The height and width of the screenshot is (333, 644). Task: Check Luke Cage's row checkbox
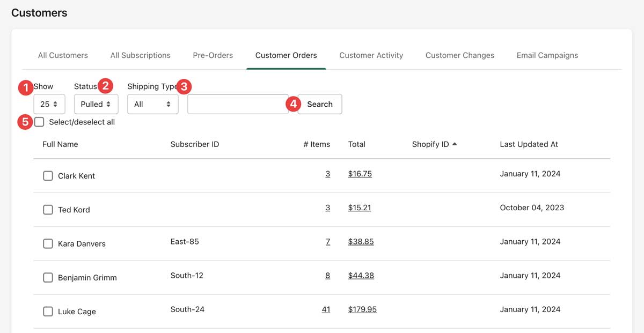(x=48, y=312)
